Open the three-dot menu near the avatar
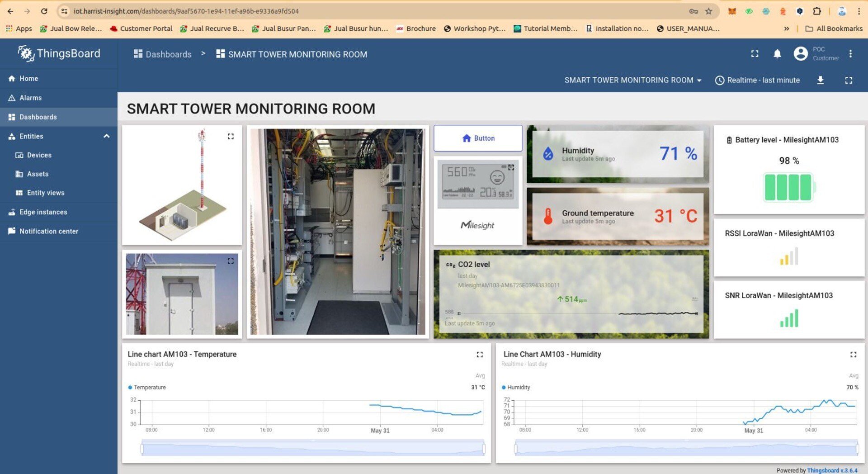 click(851, 53)
